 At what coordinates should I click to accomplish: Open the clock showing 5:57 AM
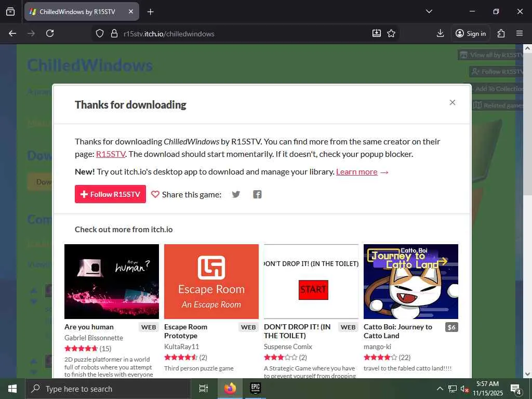point(488,389)
